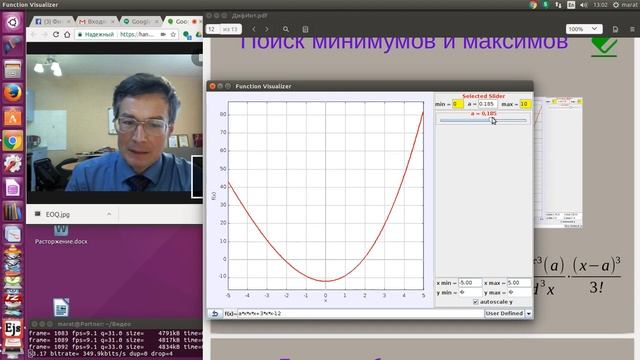
Task: Open keyboard layout indicator
Action: [x=571, y=5]
